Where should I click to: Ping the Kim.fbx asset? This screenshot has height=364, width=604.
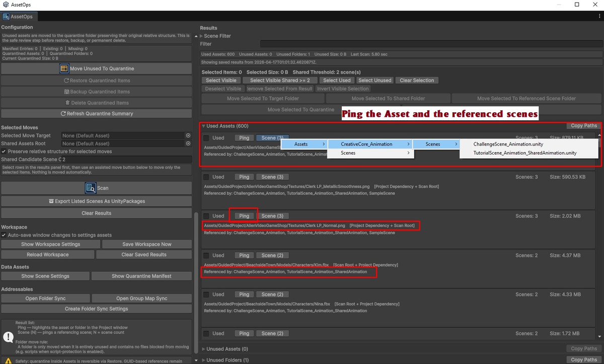pyautogui.click(x=244, y=255)
